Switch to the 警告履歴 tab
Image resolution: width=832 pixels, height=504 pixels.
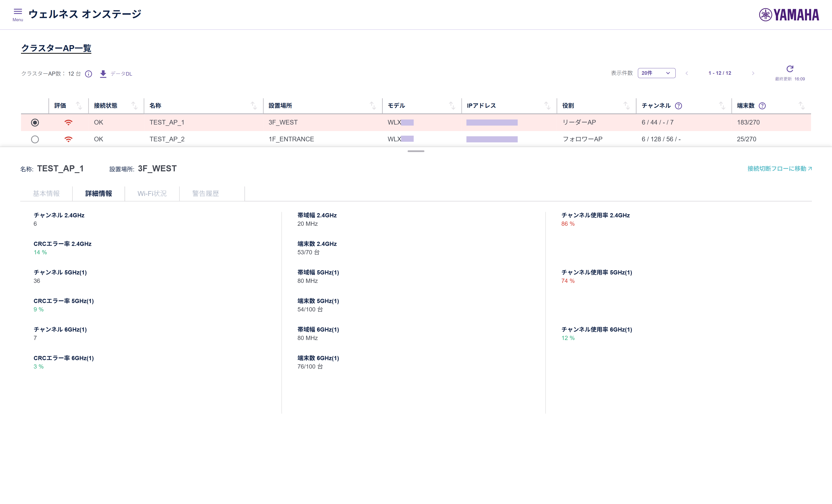click(206, 193)
